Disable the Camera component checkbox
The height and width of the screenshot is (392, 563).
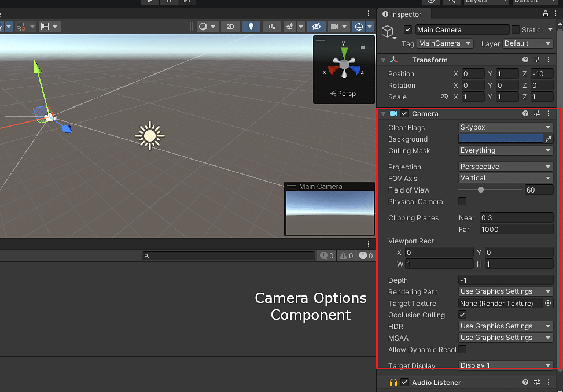point(404,113)
